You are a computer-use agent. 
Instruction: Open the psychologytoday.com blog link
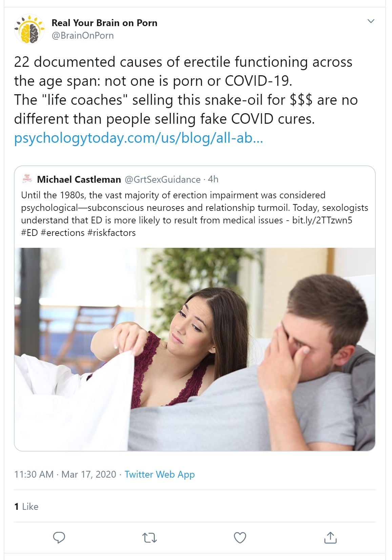[x=139, y=138]
